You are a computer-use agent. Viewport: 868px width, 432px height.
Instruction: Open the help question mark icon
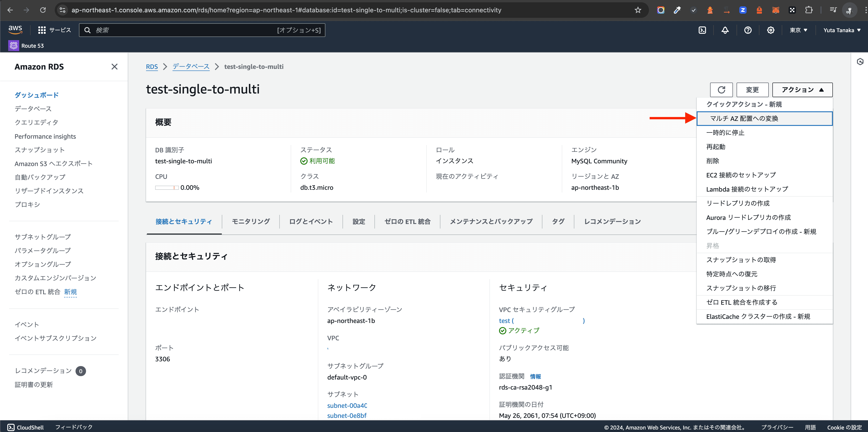pos(748,30)
